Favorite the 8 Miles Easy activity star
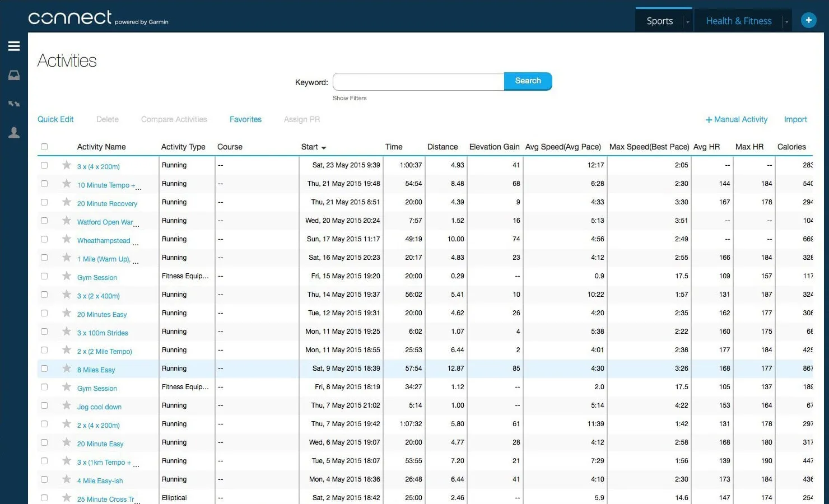The height and width of the screenshot is (504, 829). [x=67, y=368]
